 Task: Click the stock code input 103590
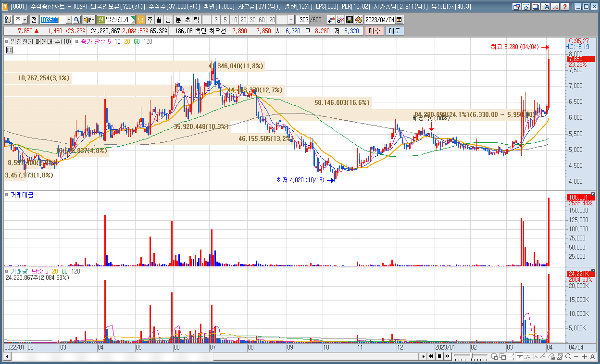point(52,20)
